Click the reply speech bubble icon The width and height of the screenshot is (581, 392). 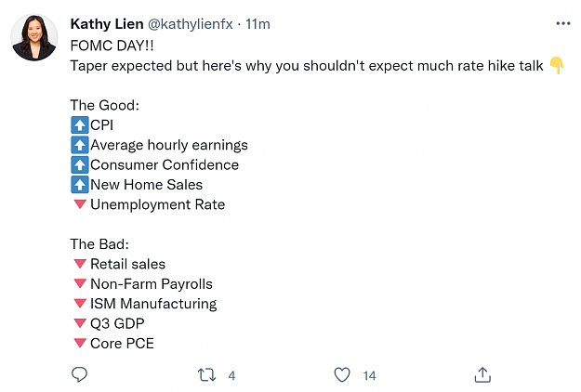click(x=79, y=374)
